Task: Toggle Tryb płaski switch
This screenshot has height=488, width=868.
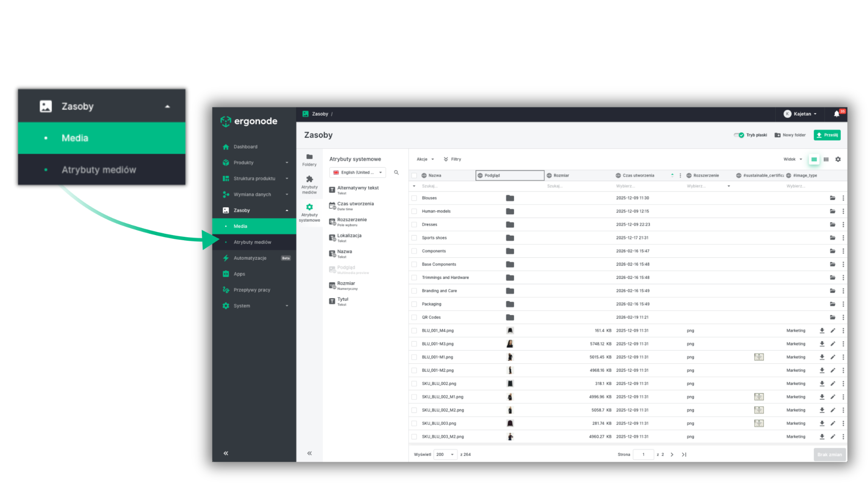Action: 739,135
